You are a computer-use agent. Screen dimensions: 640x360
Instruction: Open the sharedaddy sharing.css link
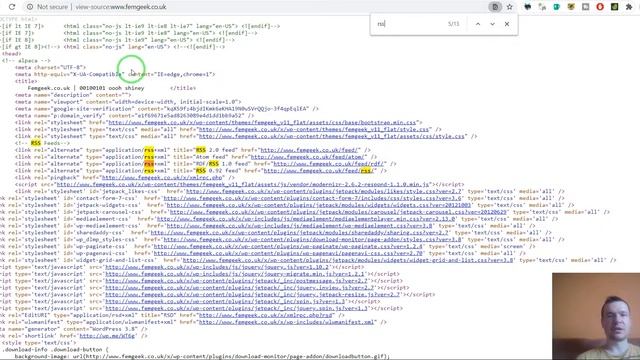(x=300, y=233)
